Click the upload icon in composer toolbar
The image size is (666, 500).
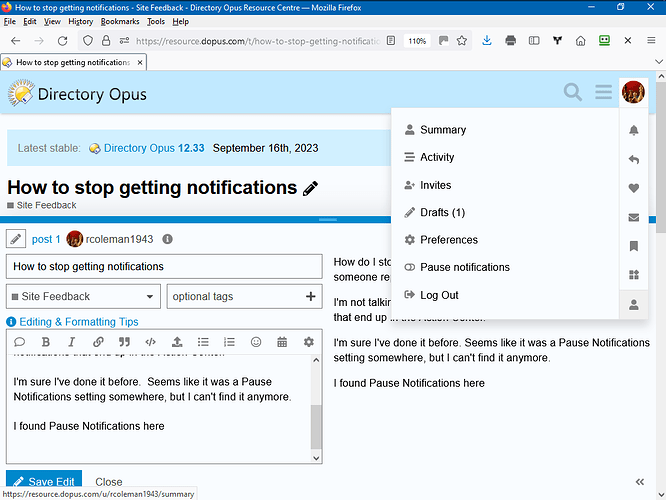(177, 342)
